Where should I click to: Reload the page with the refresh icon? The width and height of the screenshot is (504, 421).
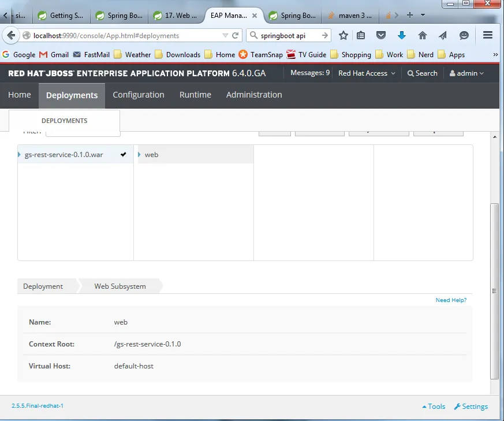(236, 35)
